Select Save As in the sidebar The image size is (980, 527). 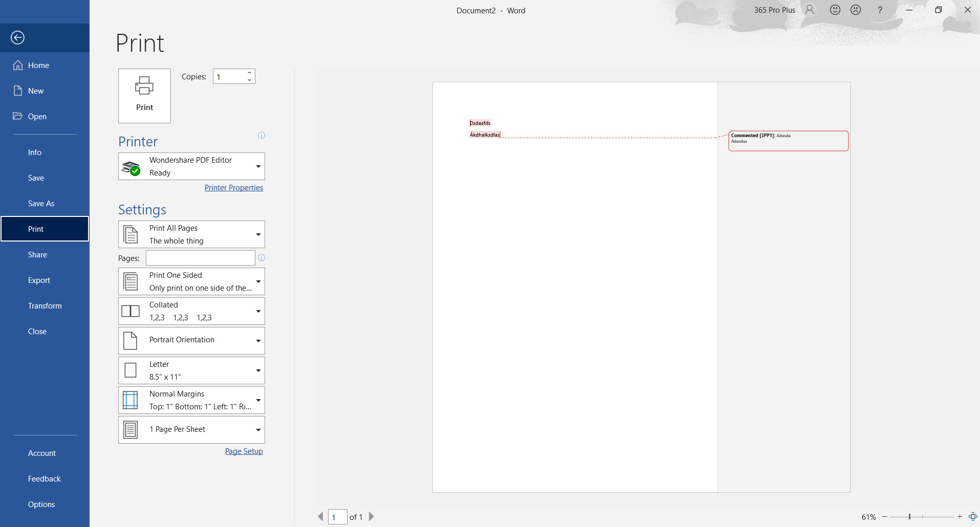(x=41, y=204)
